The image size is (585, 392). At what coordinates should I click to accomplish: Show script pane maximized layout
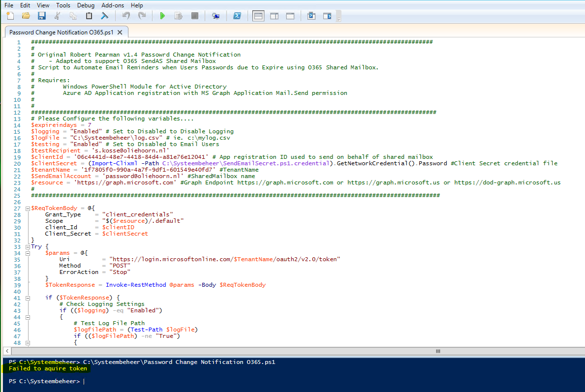click(290, 16)
